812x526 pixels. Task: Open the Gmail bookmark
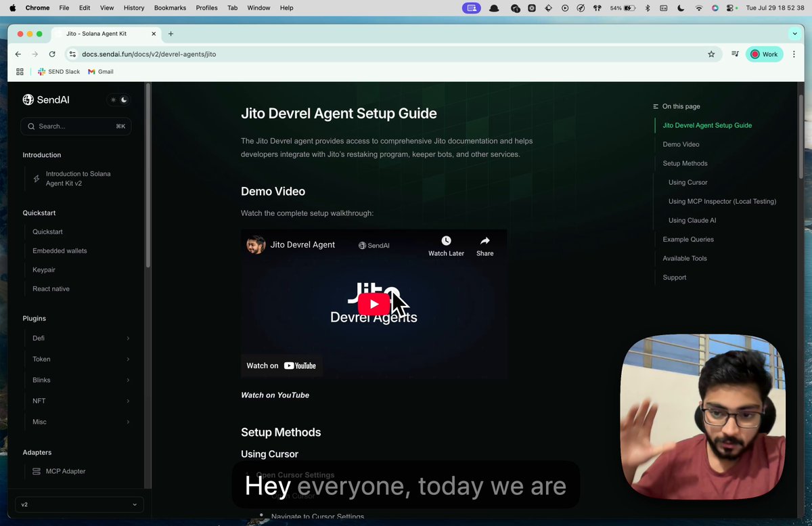pos(101,71)
